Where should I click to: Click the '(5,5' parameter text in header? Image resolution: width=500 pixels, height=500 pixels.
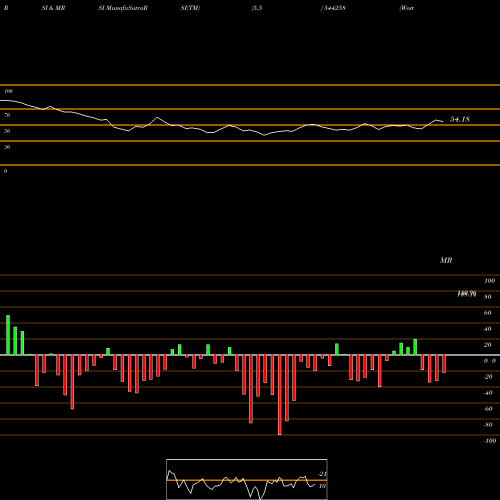click(257, 8)
